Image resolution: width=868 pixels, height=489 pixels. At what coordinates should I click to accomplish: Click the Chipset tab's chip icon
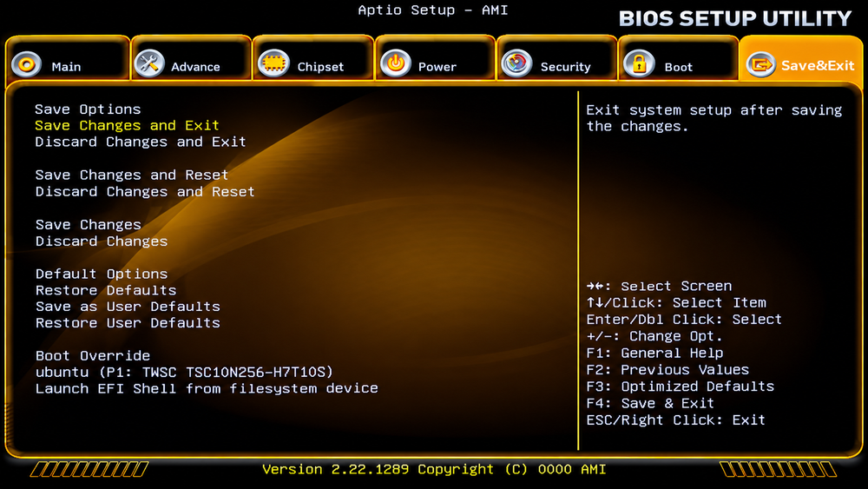pos(273,63)
